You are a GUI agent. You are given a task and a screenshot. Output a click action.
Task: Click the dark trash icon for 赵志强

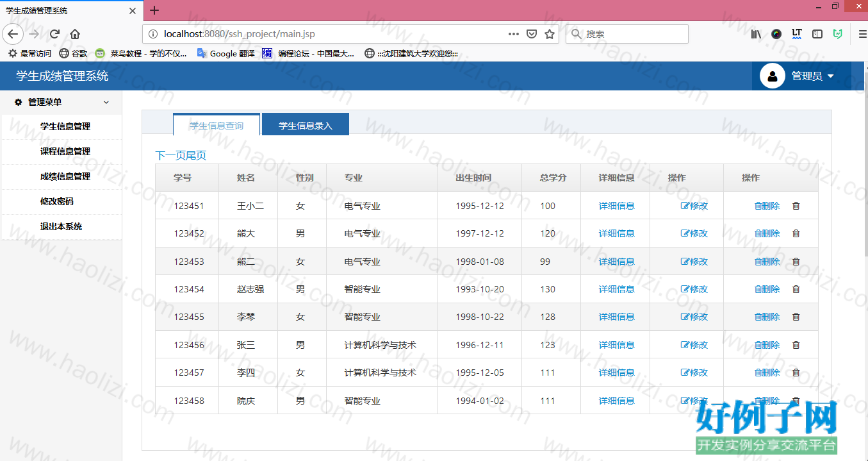(x=796, y=289)
